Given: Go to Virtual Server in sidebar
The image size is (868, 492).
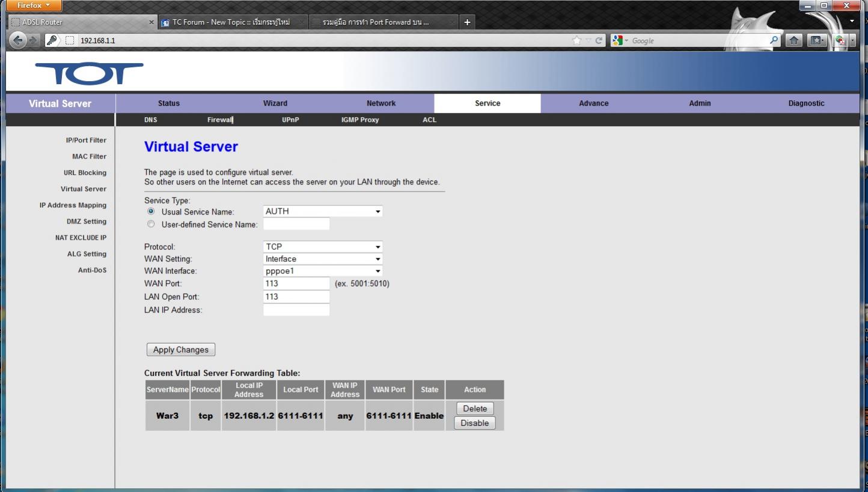Looking at the screenshot, I should (x=84, y=189).
